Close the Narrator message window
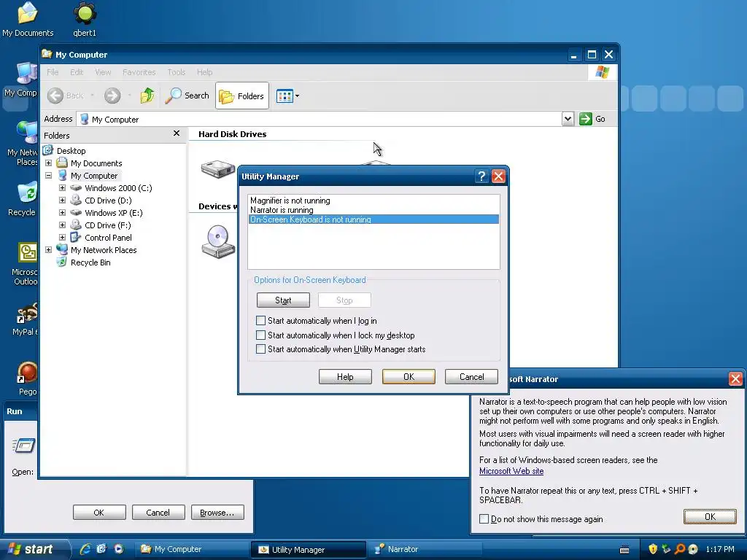 tap(735, 379)
